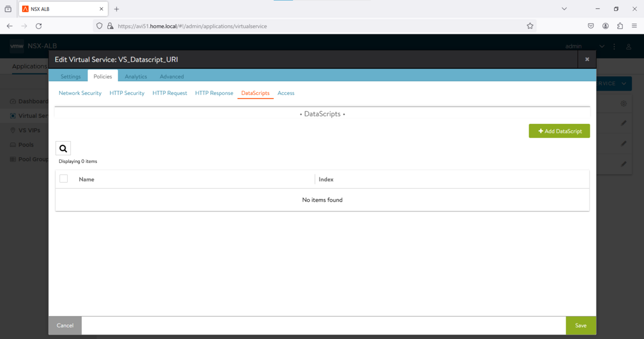Switch to the Advanced tab

click(172, 77)
